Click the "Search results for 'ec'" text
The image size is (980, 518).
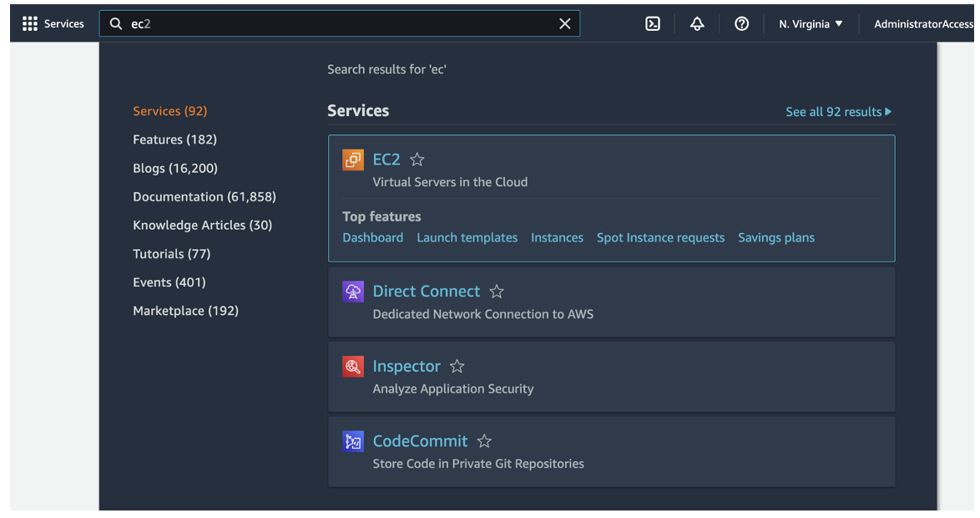coord(386,69)
